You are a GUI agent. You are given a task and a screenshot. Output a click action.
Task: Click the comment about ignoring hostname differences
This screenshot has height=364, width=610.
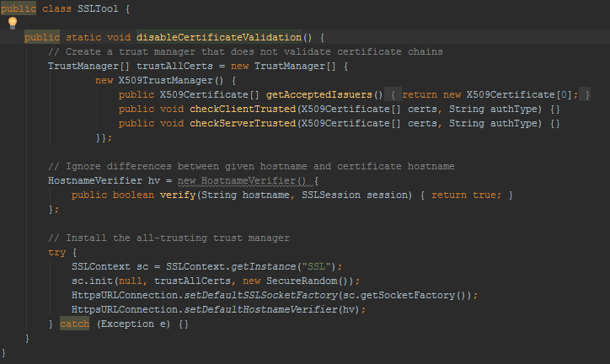point(251,166)
